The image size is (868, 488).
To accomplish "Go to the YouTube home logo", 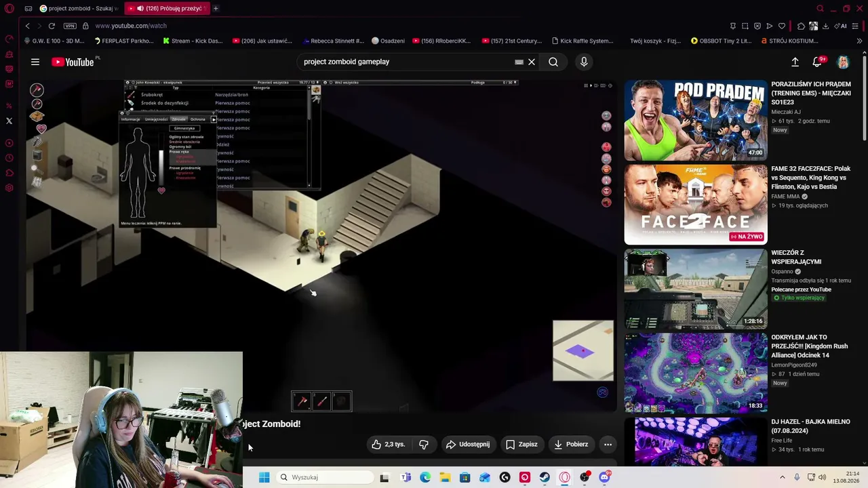I will pyautogui.click(x=73, y=62).
